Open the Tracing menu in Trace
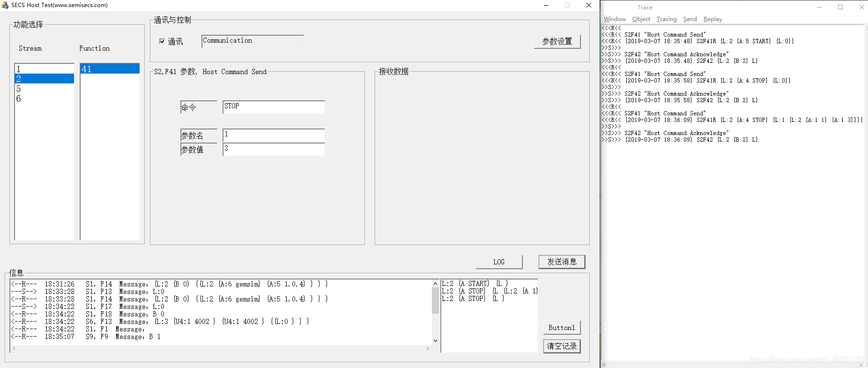Screen dimensions: 868x368 click(x=666, y=19)
